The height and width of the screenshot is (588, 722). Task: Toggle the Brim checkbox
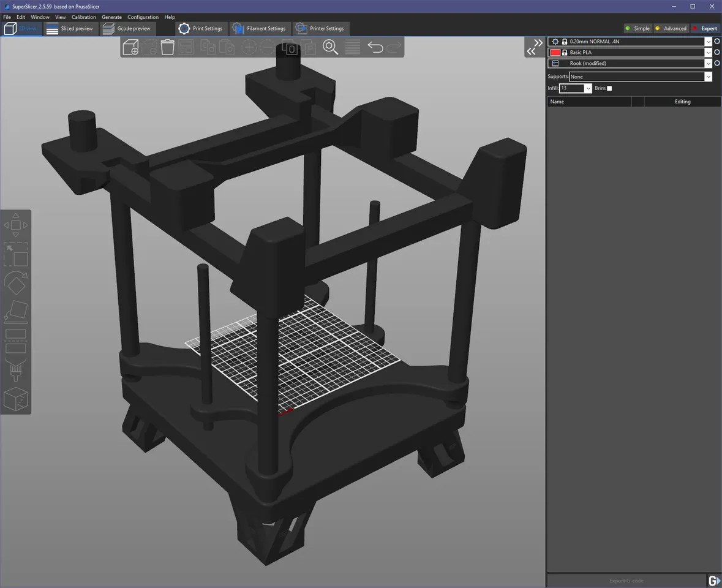pyautogui.click(x=610, y=88)
